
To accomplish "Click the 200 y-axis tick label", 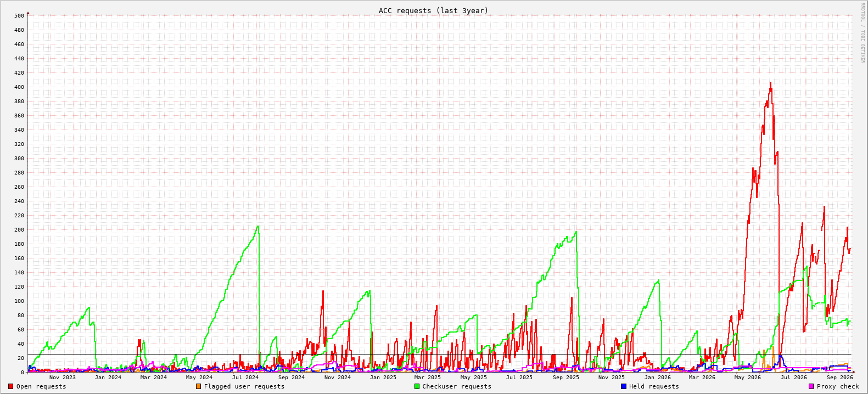I will (19, 230).
